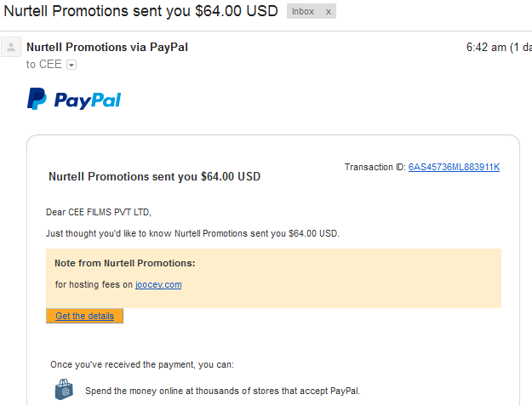Click the shopping bag icon
Screen dimensions: 532x406
[64, 389]
